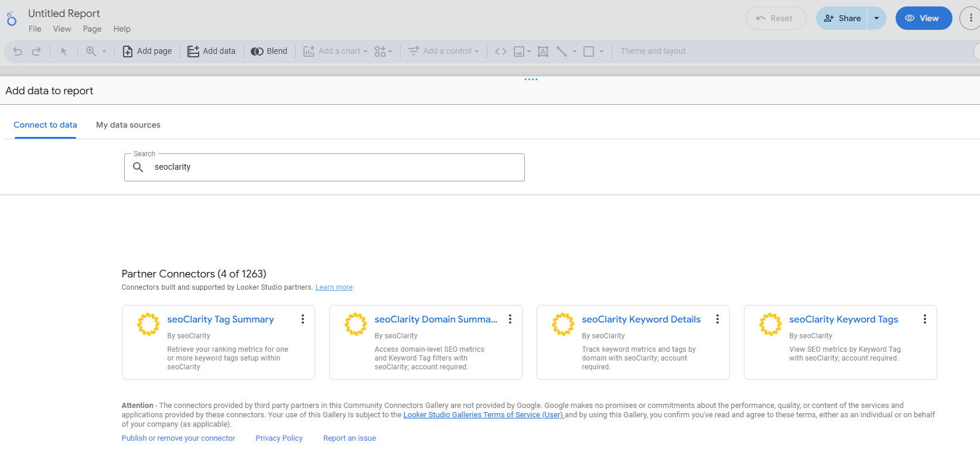Open more options for seoClarity Tag Summary
The height and width of the screenshot is (453, 980).
[303, 319]
